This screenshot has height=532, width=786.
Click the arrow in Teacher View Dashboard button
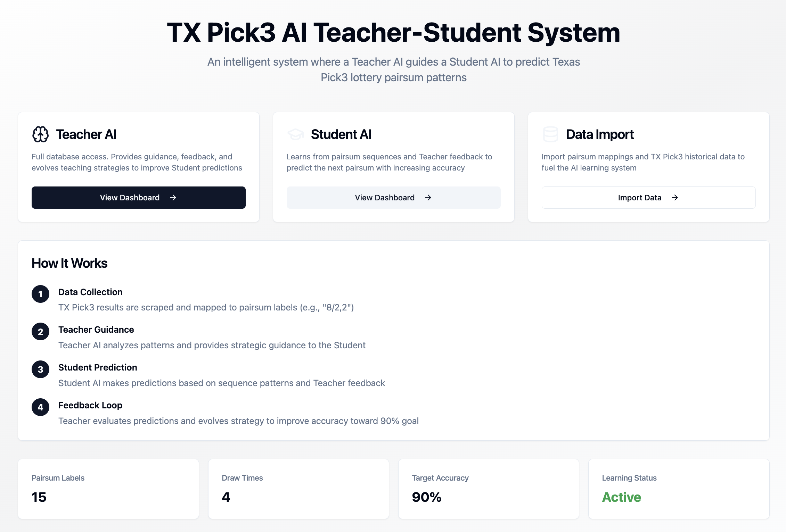(x=173, y=198)
